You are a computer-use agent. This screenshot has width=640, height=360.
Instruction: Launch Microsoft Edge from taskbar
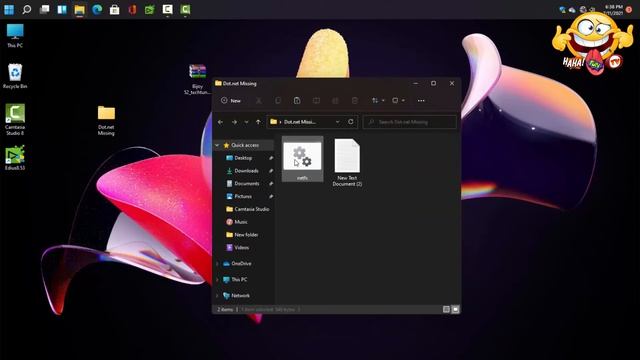pos(97,9)
